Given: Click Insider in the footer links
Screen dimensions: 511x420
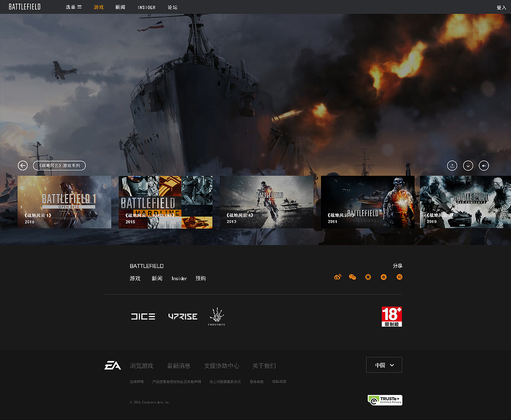Looking at the screenshot, I should click(x=179, y=278).
